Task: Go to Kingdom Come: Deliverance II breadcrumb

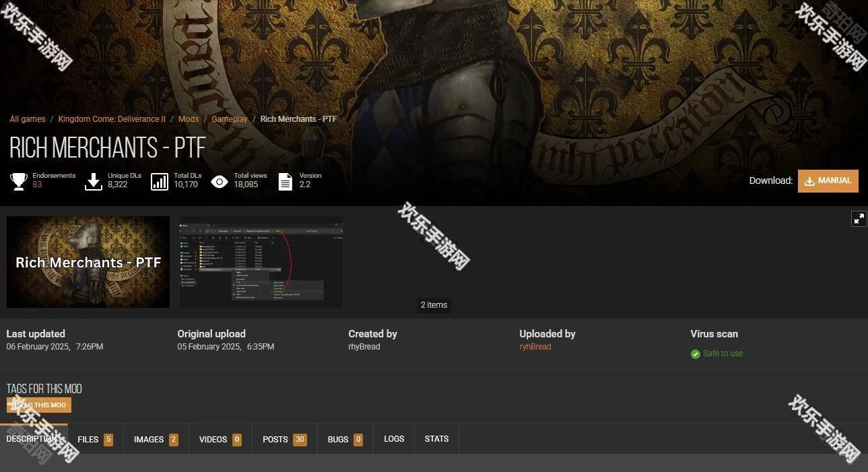Action: 112,119
